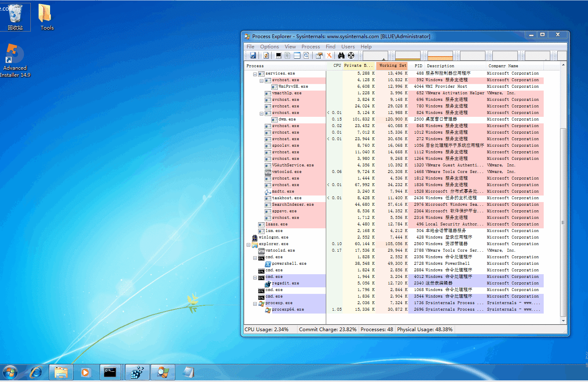Click the process list vertical scrollbar thumb
588x382 pixels.
[x=563, y=222]
